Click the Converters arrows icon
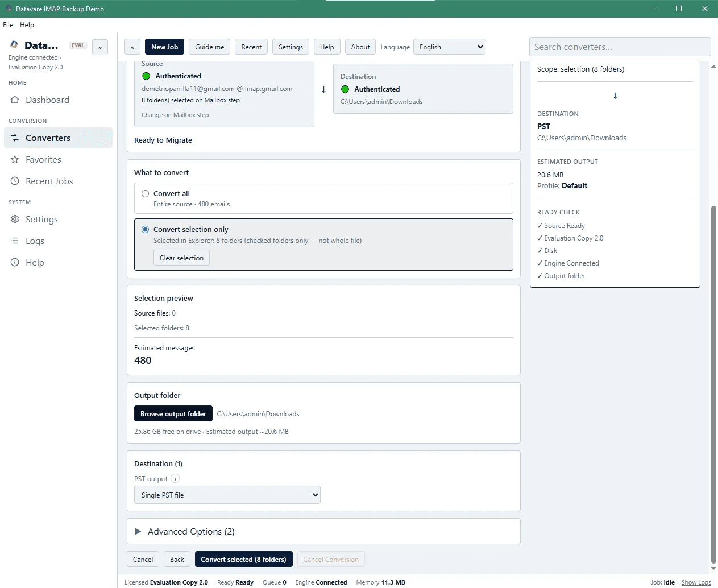This screenshot has height=588, width=718. (15, 138)
